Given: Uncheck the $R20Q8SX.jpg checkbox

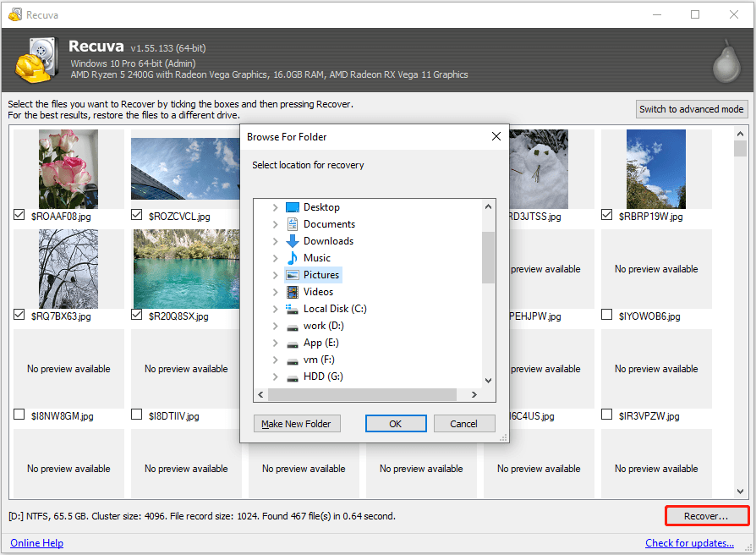Looking at the screenshot, I should 136,315.
